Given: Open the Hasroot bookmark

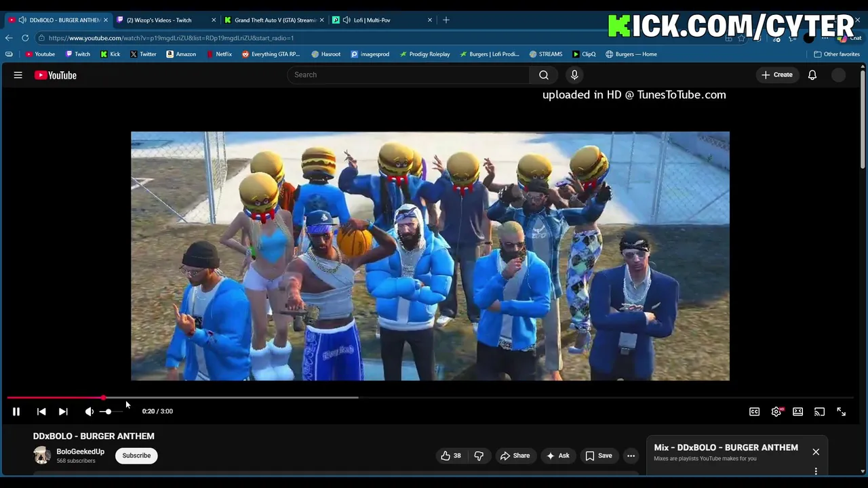Looking at the screenshot, I should coord(326,54).
